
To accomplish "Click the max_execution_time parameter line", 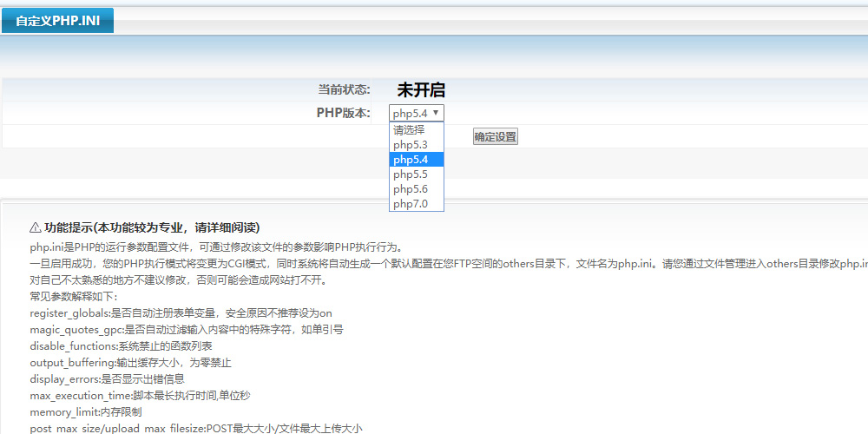I will [x=140, y=395].
